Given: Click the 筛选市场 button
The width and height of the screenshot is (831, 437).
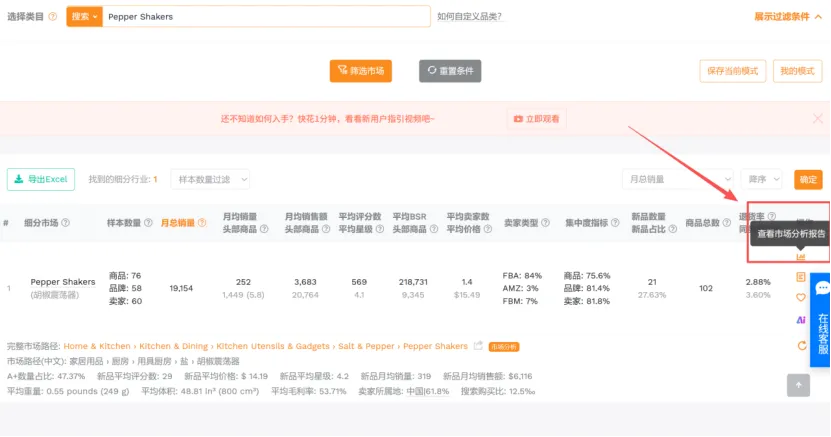Looking at the screenshot, I should click(360, 71).
